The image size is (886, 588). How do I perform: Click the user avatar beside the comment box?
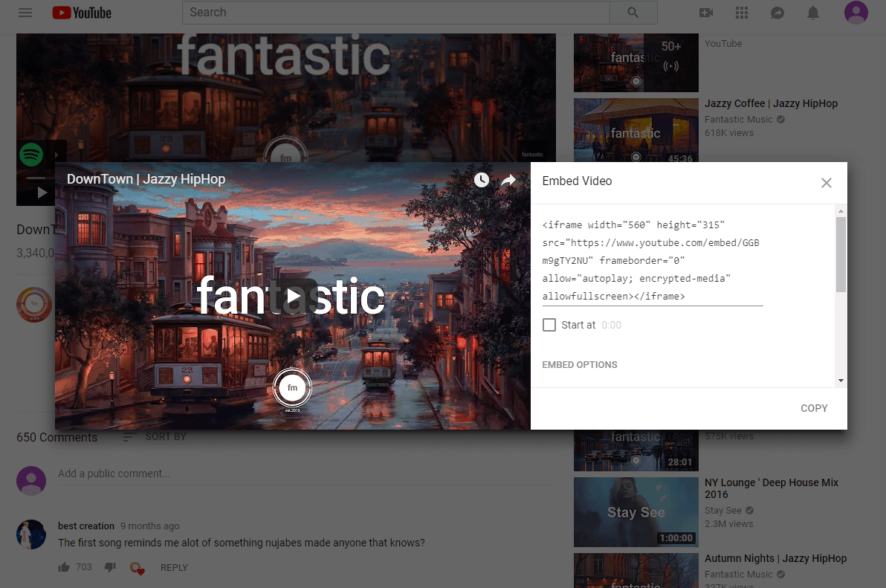click(31, 481)
